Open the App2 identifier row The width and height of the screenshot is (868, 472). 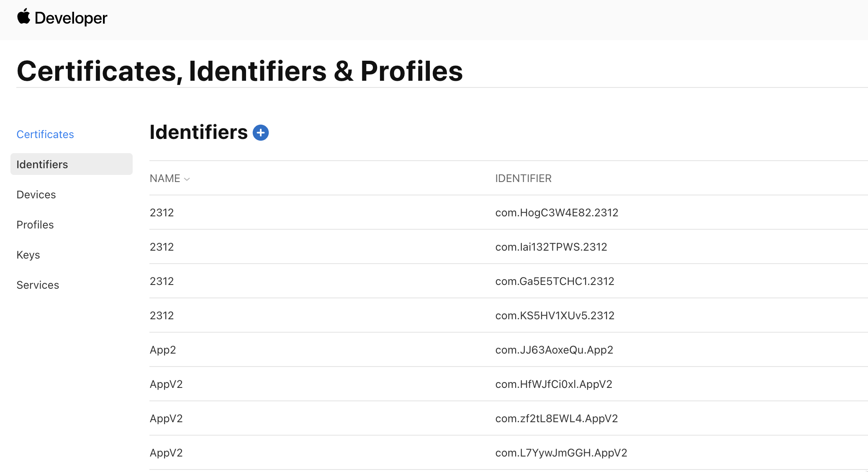coord(508,350)
